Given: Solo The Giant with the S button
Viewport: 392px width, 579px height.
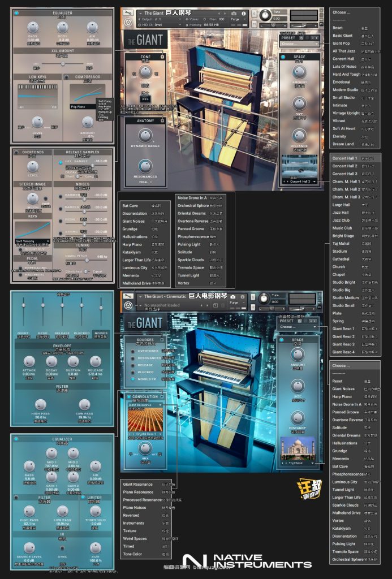Looking at the screenshot, I should pyautogui.click(x=254, y=14).
